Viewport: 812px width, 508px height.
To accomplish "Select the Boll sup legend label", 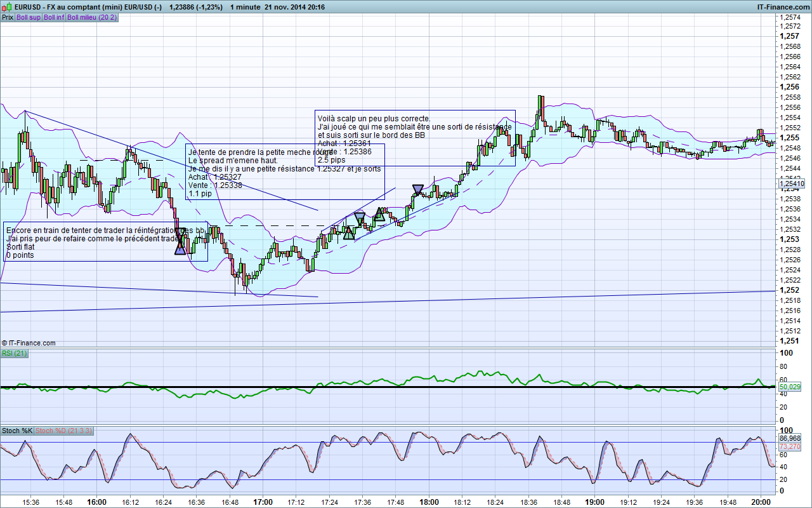I will coord(29,17).
